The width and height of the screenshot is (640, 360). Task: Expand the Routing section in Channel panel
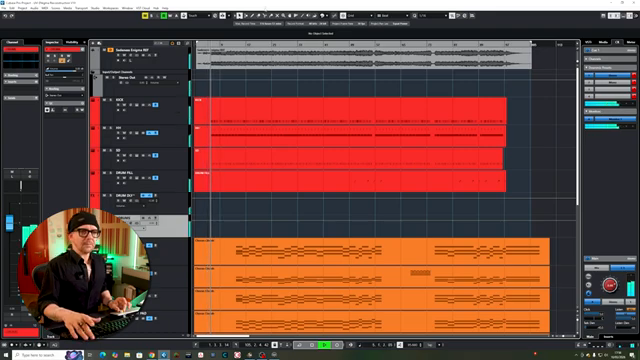[21, 75]
